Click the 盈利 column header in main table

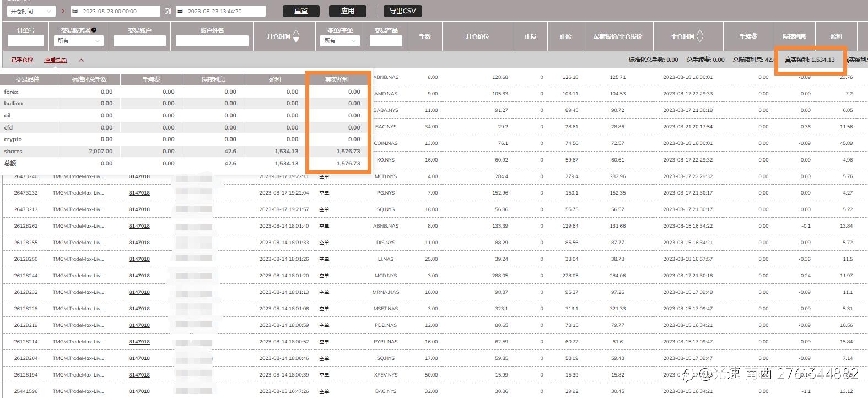(x=836, y=36)
